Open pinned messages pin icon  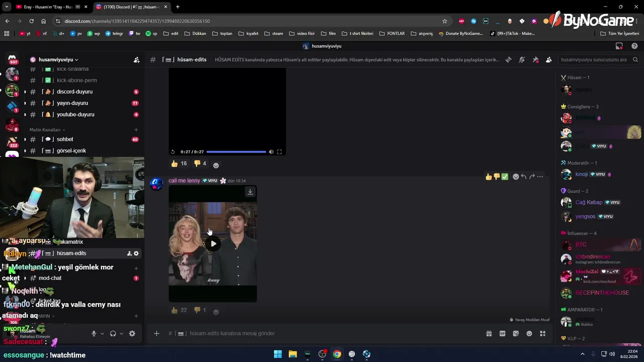tap(535, 59)
